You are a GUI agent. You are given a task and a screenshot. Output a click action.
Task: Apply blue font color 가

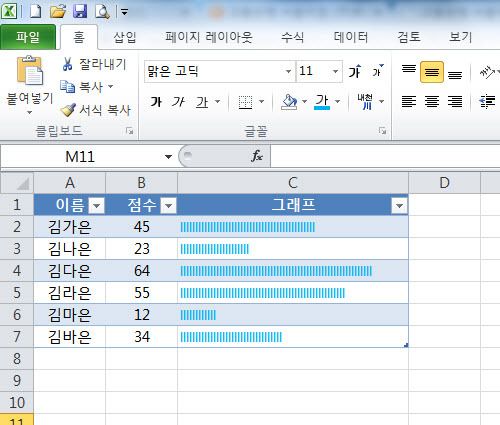322,102
